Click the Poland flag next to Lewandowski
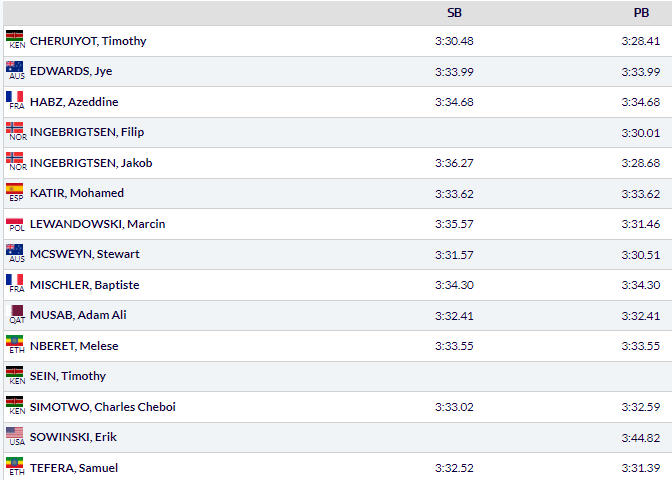The image size is (672, 480). [x=15, y=220]
